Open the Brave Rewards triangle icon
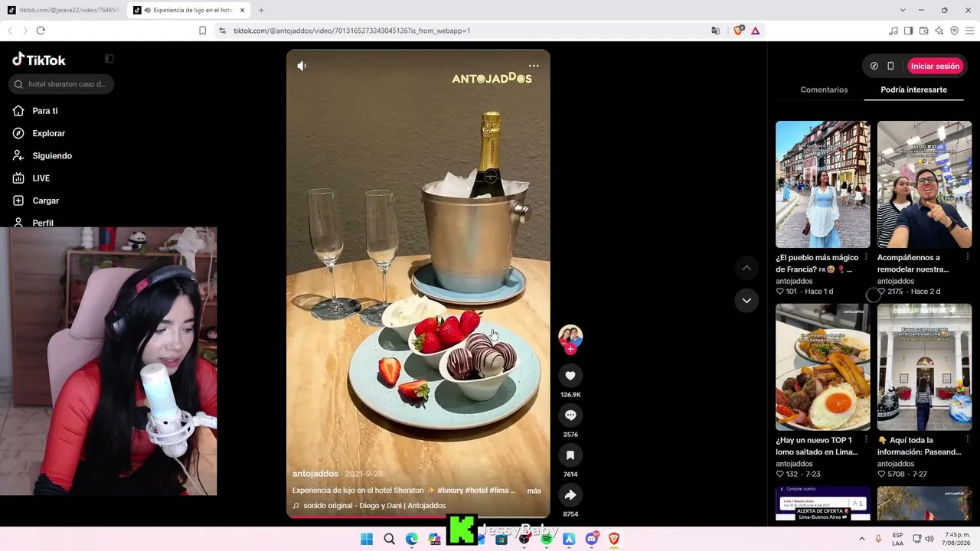The height and width of the screenshot is (551, 980). click(x=755, y=31)
